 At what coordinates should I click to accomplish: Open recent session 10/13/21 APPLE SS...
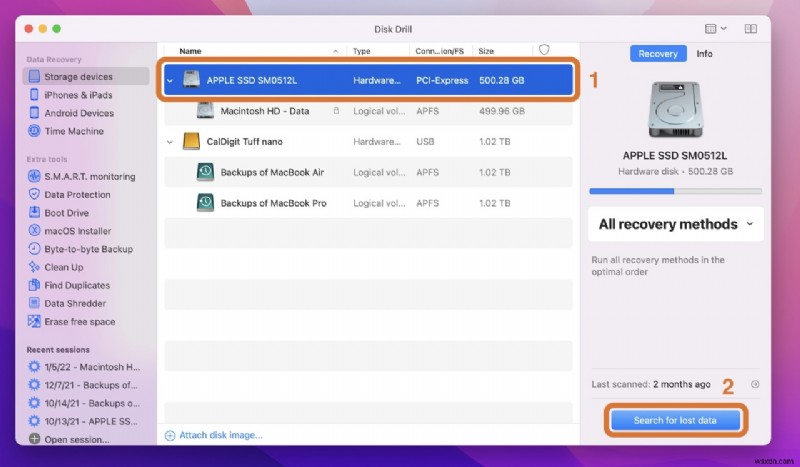[83, 421]
